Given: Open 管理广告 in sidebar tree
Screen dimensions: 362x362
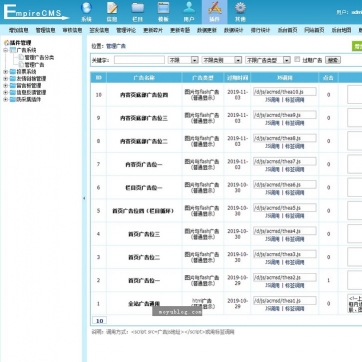Looking at the screenshot, I should point(34,64).
